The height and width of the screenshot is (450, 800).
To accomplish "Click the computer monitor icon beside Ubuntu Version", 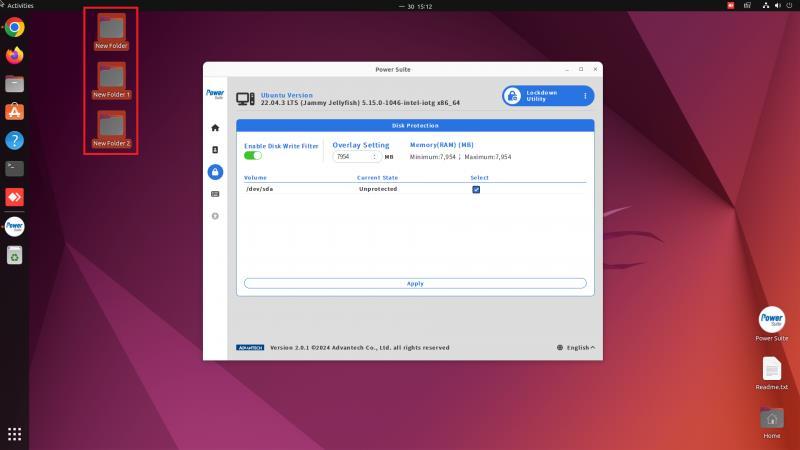I will click(x=245, y=98).
